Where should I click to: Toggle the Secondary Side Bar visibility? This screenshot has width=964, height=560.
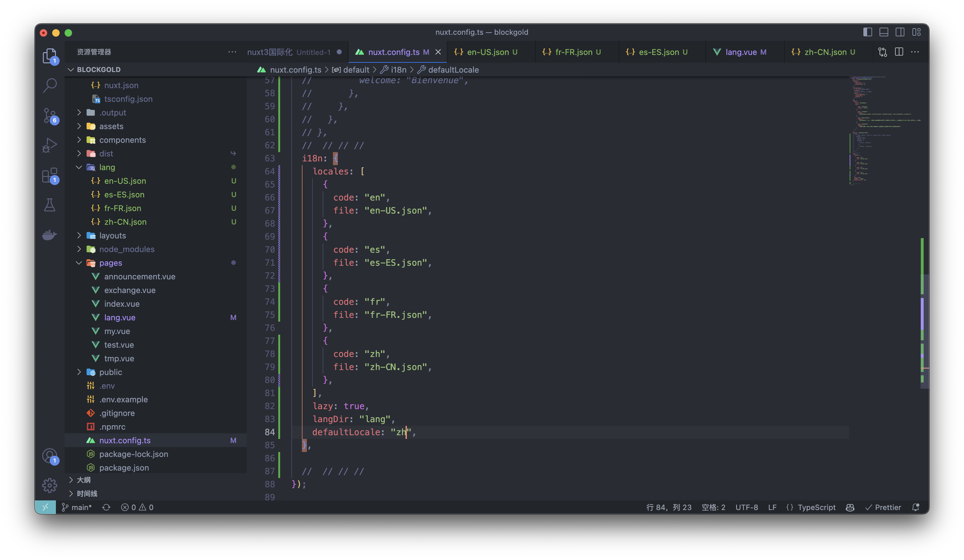point(900,32)
